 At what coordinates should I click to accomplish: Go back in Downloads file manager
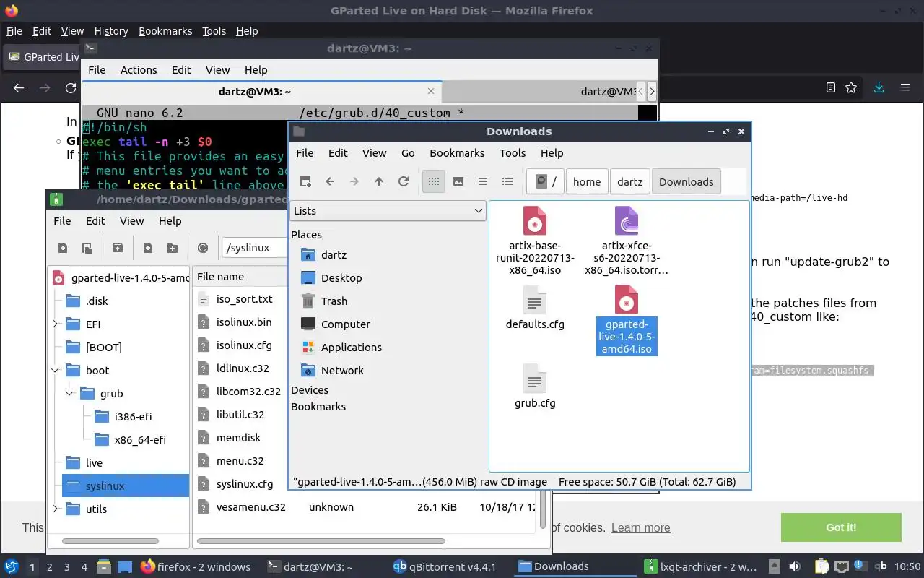click(x=330, y=181)
